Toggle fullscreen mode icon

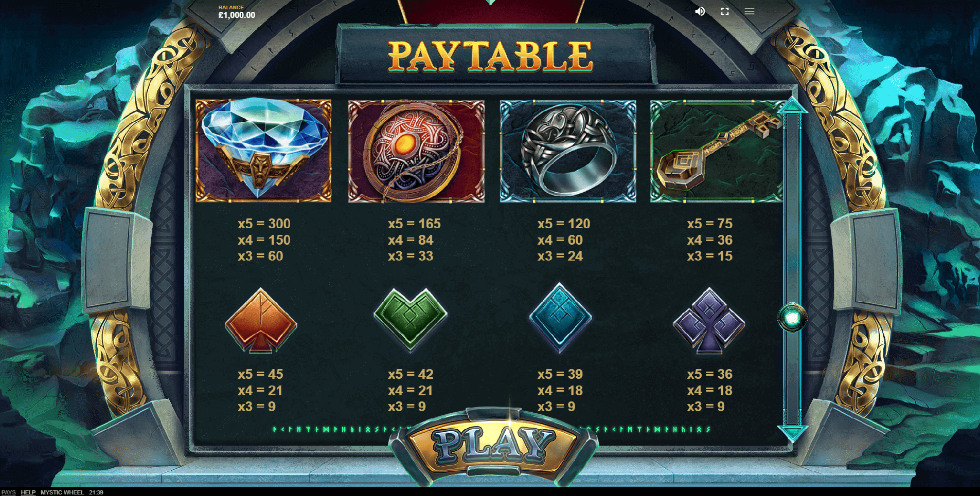tap(725, 11)
